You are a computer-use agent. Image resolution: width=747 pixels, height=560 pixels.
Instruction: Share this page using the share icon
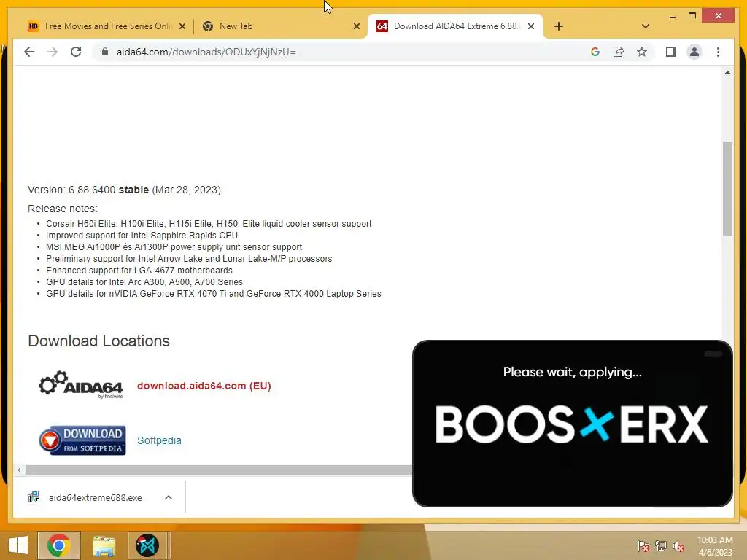point(619,52)
